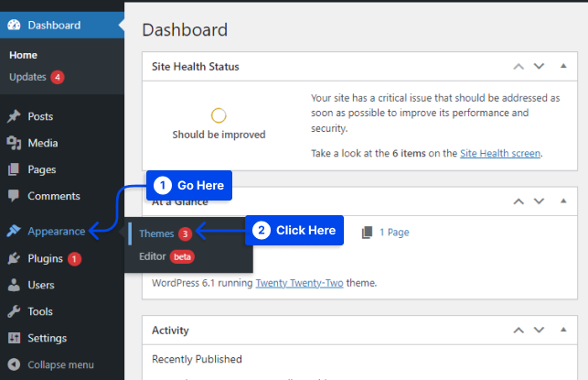This screenshot has height=380, width=588.
Task: Click the Recently Published label
Action: click(x=197, y=359)
